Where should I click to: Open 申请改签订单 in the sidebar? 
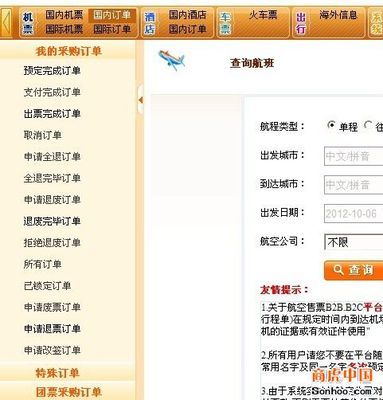(52, 350)
